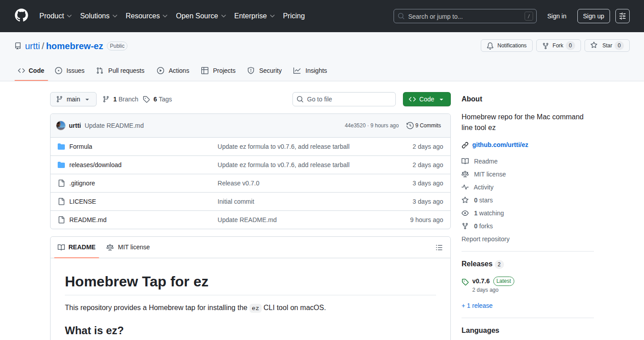Image resolution: width=644 pixels, height=340 pixels.
Task: Expand the Solutions menu
Action: point(98,16)
